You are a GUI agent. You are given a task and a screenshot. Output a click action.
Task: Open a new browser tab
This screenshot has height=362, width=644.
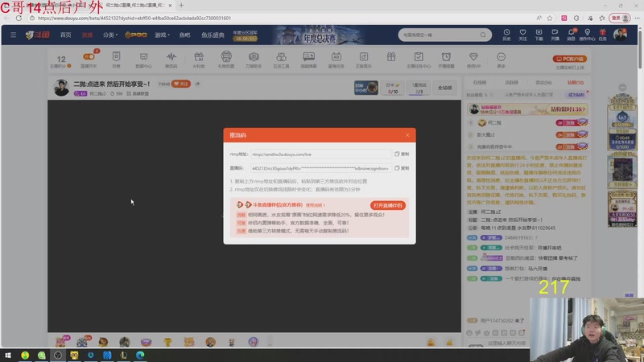point(181,6)
